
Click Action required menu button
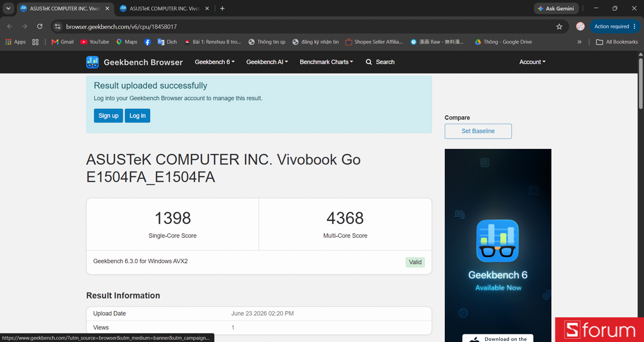[x=615, y=26]
